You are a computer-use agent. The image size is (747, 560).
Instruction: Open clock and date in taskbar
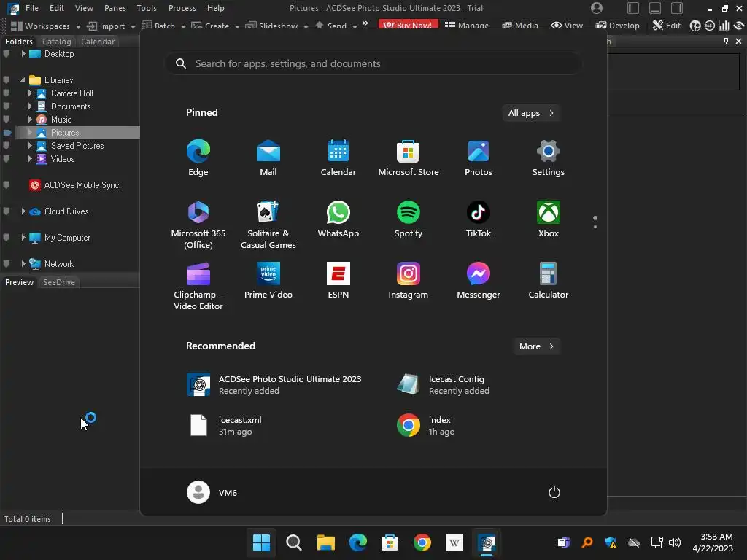tap(712, 542)
